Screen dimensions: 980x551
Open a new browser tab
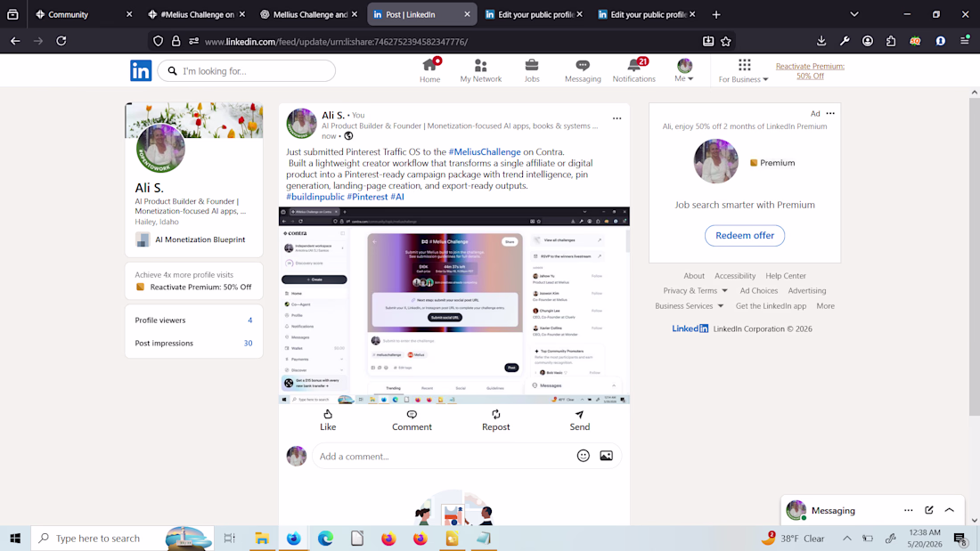[716, 14]
